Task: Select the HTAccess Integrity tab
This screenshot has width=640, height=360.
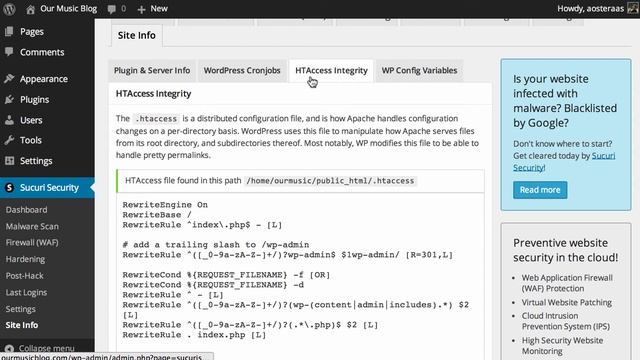Action: coord(331,71)
